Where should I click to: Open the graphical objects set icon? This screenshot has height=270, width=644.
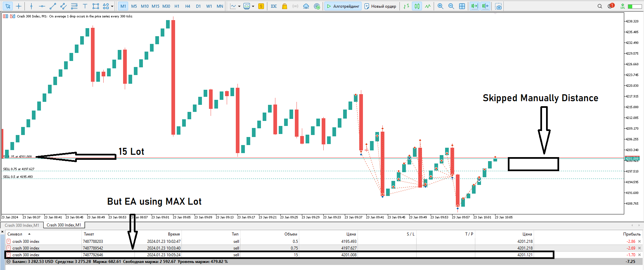pos(106,6)
